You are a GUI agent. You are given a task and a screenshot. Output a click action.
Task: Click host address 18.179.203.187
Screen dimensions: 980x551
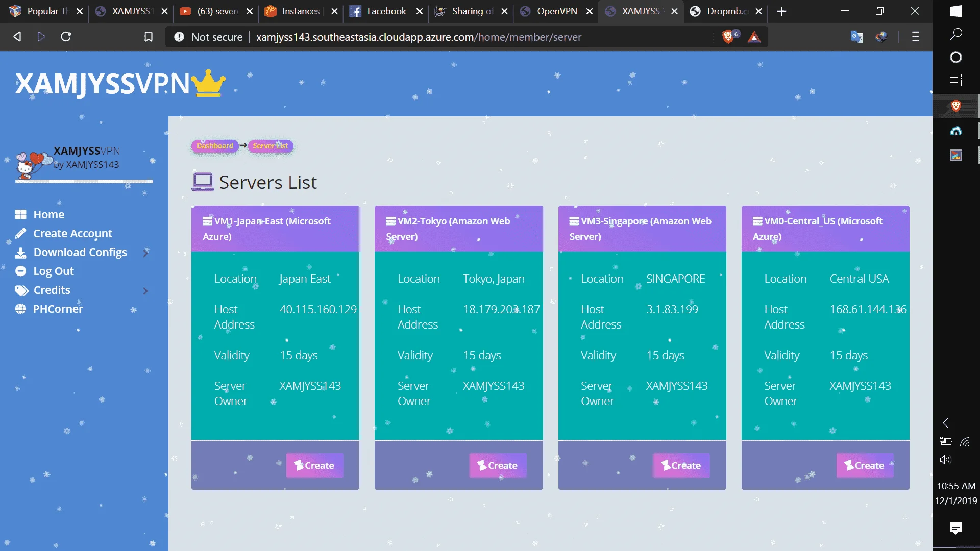pyautogui.click(x=501, y=309)
